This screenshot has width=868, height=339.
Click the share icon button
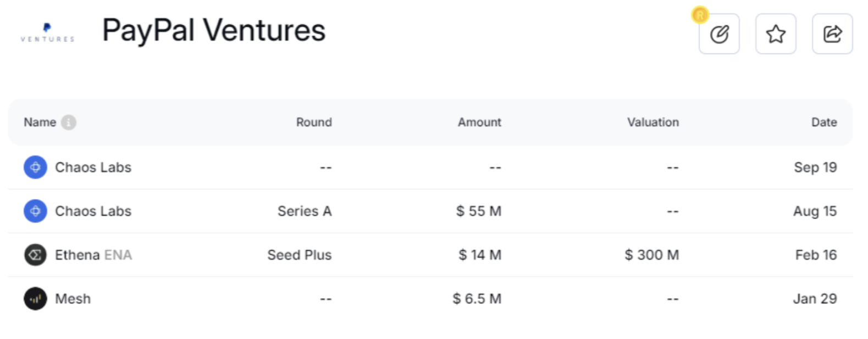click(x=832, y=34)
